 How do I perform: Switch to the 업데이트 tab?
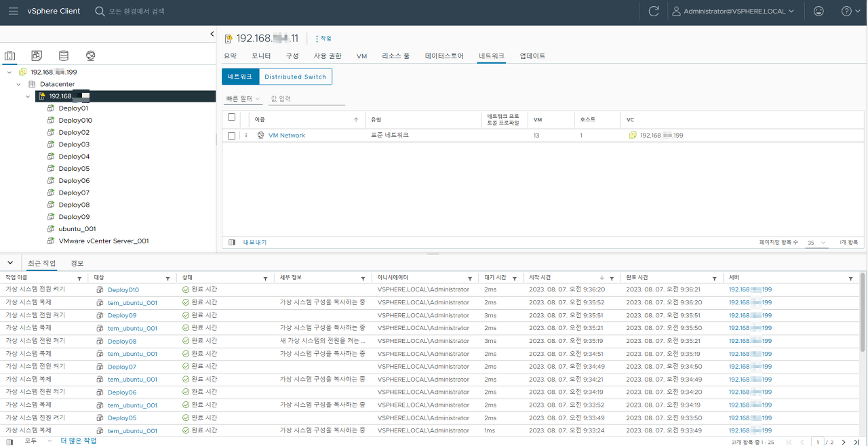[x=532, y=56]
